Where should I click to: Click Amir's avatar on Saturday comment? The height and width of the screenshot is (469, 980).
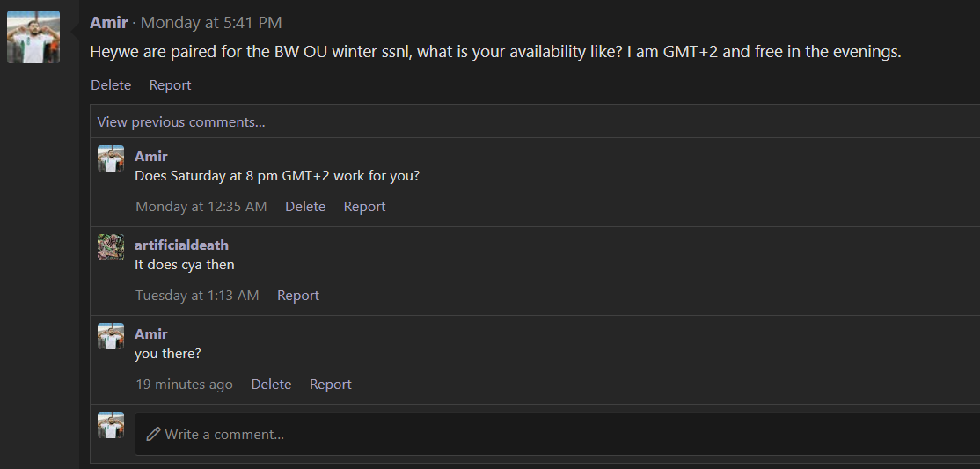click(x=111, y=159)
